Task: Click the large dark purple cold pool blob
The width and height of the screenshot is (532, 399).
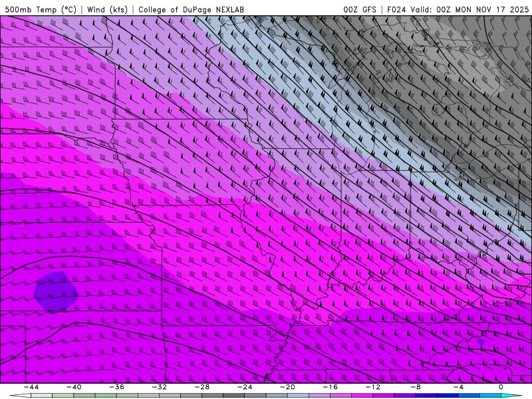Action: click(x=57, y=292)
